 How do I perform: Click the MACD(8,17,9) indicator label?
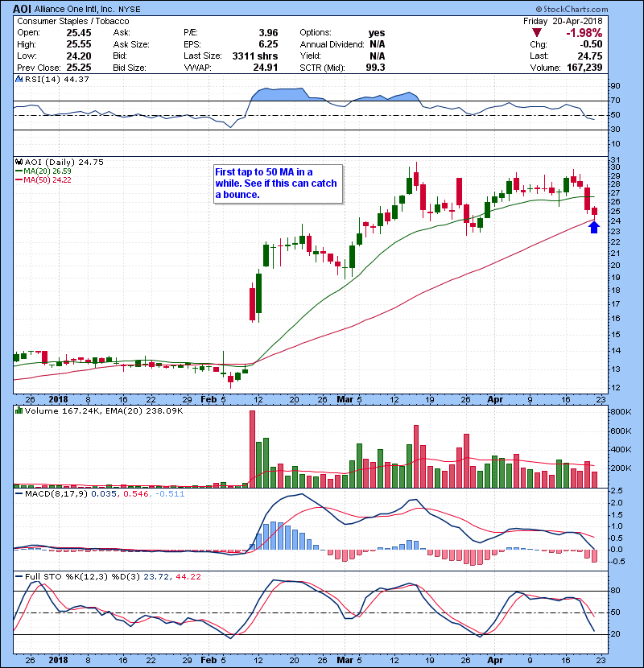coord(56,494)
